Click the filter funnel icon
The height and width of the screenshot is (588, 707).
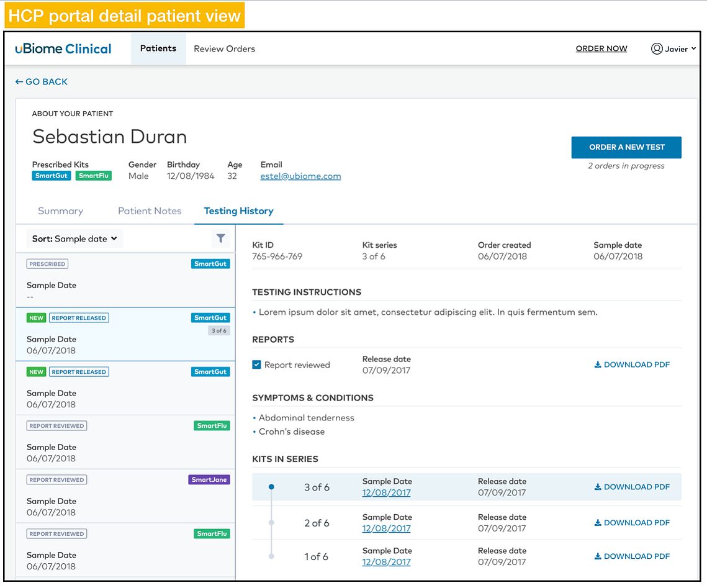[x=220, y=238]
